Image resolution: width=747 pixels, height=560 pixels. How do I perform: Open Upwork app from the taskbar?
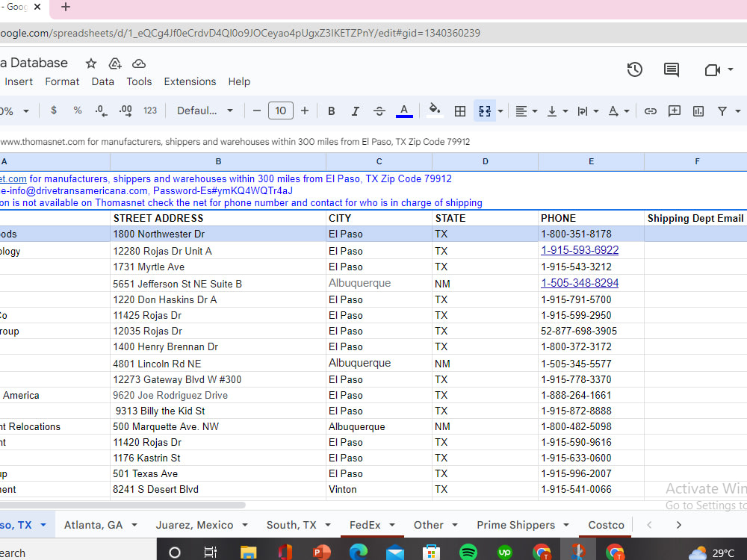coord(504,553)
